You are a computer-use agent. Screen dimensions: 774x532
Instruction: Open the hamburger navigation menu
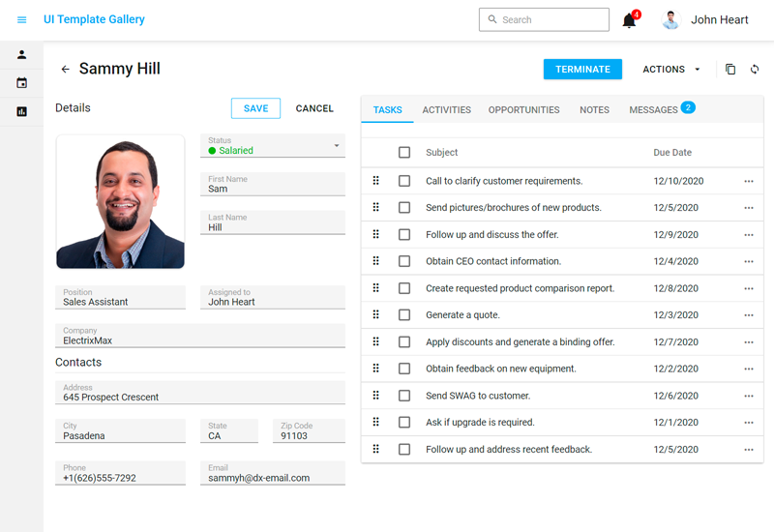coord(22,19)
